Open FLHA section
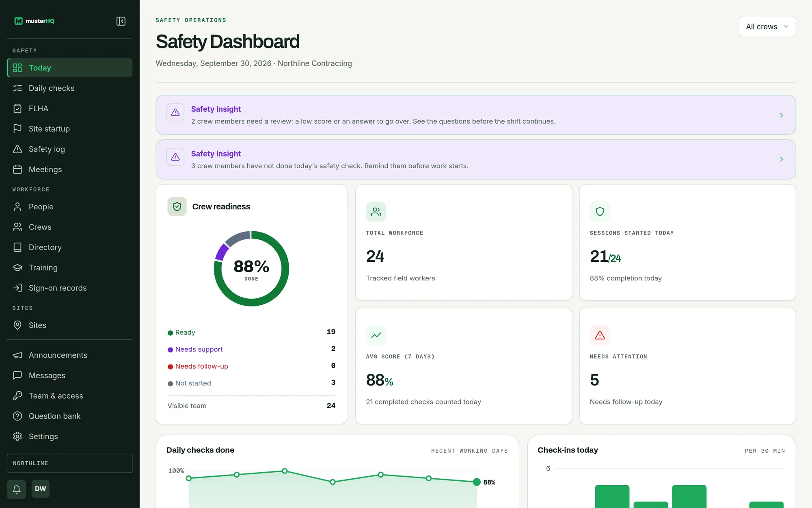The height and width of the screenshot is (508, 812). pos(70,109)
